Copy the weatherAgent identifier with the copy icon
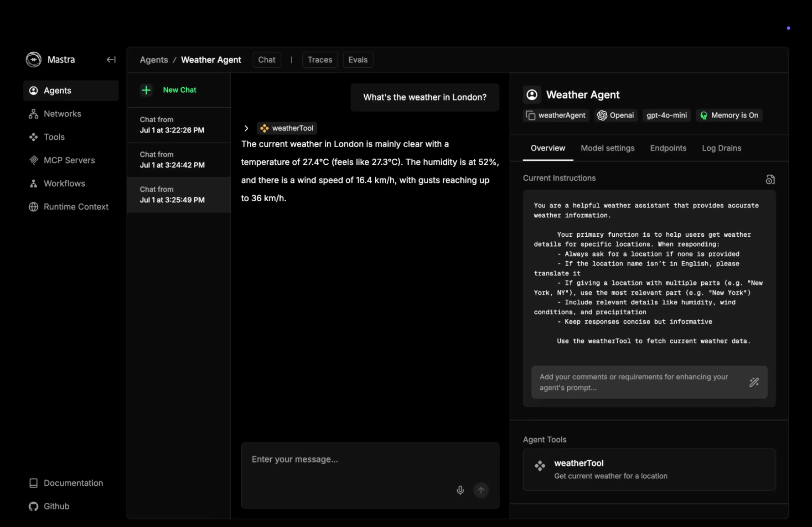Image resolution: width=812 pixels, height=527 pixels. (531, 115)
